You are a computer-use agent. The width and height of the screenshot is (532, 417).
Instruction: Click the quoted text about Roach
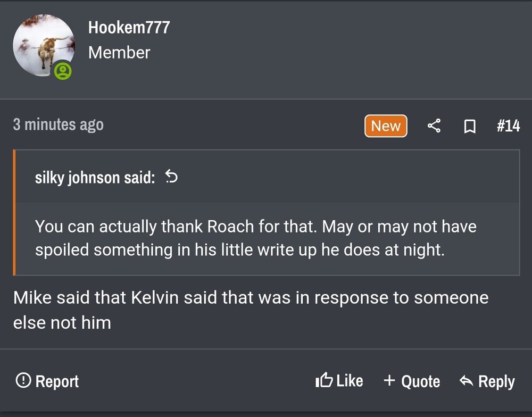coord(255,238)
